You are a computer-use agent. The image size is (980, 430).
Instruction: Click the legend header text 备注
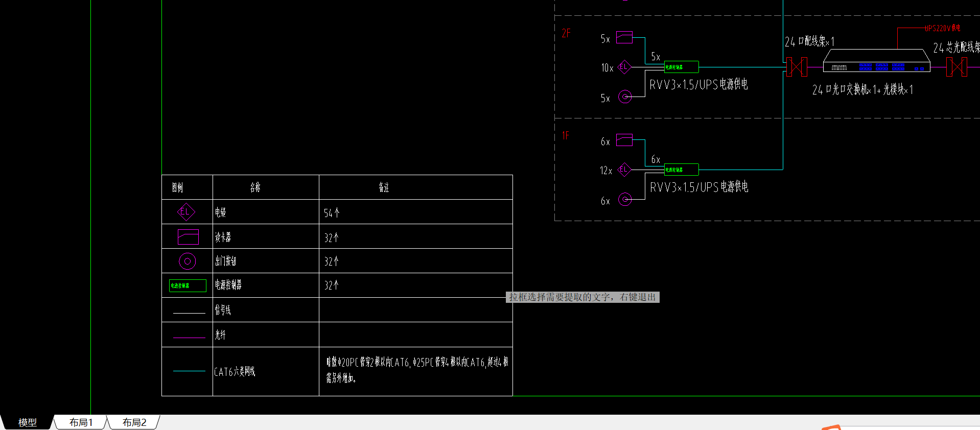coord(384,187)
